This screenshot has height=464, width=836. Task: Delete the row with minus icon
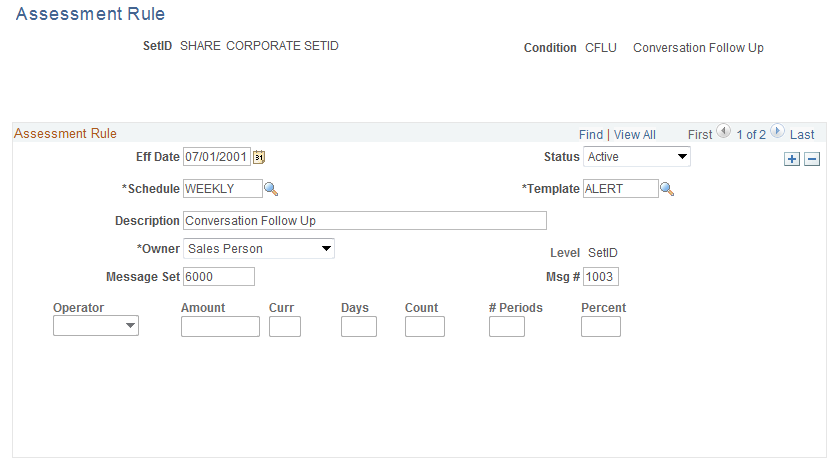812,159
